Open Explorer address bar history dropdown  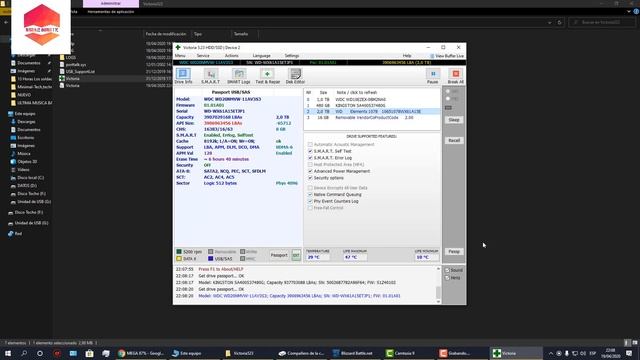click(550, 22)
